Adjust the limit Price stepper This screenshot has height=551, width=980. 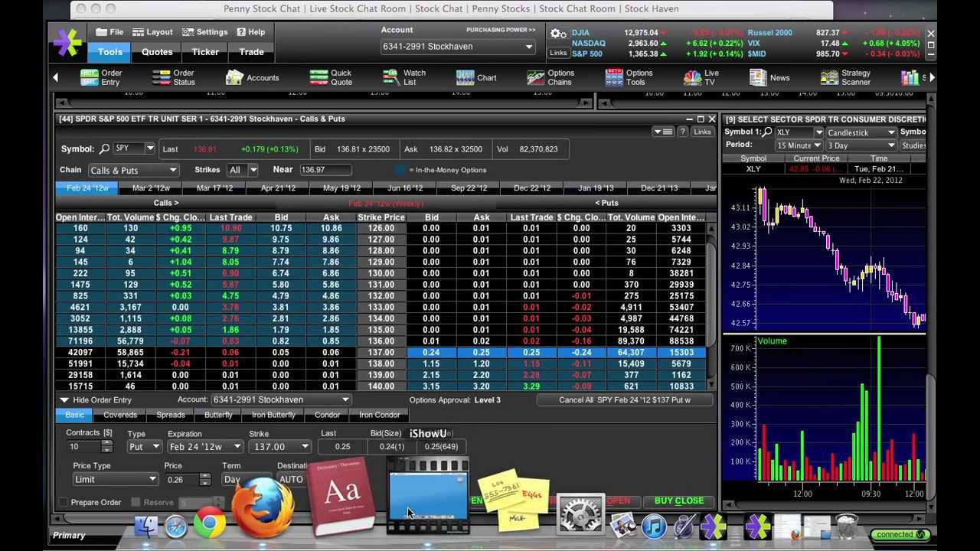[x=205, y=479]
